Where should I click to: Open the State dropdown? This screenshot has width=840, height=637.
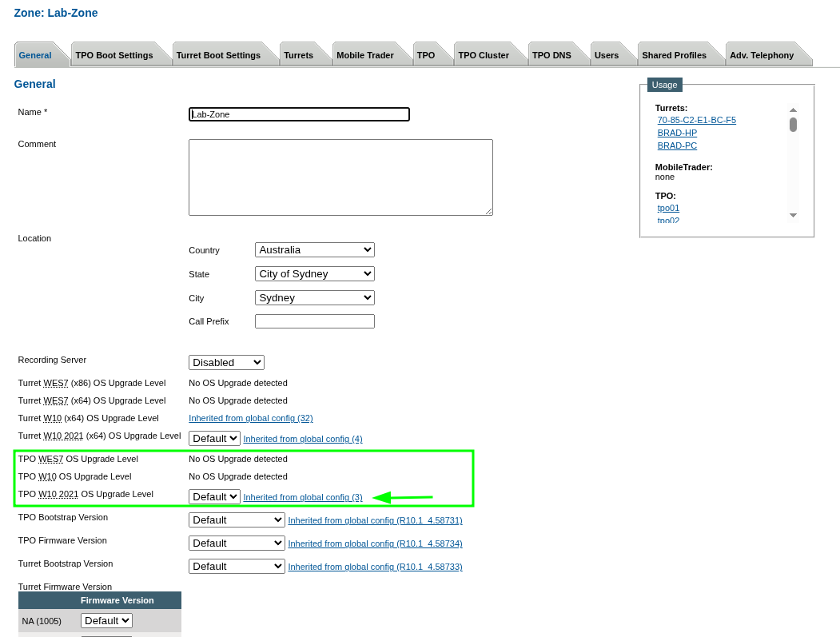(x=314, y=274)
